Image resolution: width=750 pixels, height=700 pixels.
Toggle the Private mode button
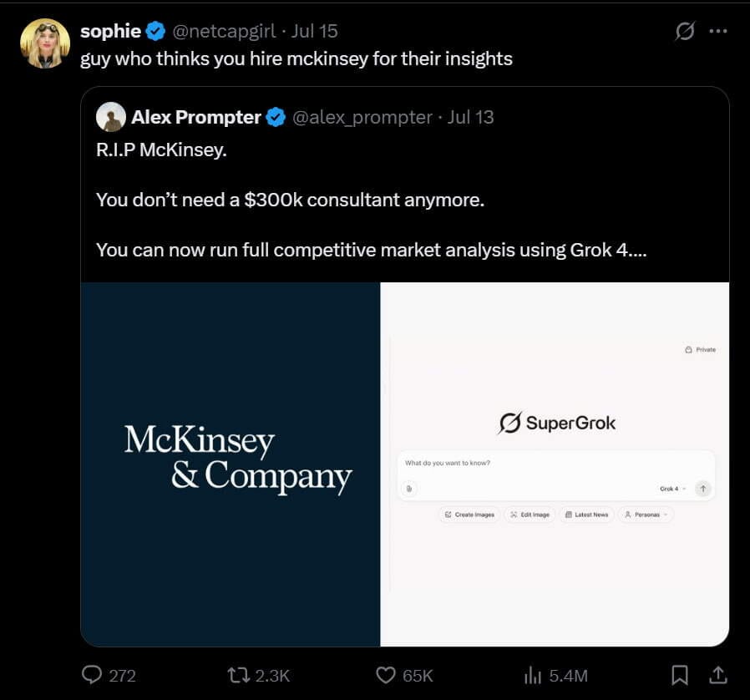(x=700, y=350)
